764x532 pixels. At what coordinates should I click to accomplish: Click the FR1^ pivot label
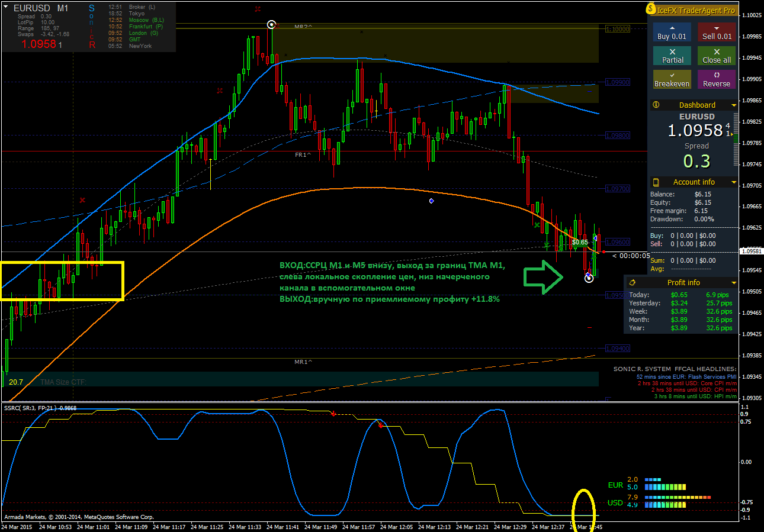tap(303, 154)
